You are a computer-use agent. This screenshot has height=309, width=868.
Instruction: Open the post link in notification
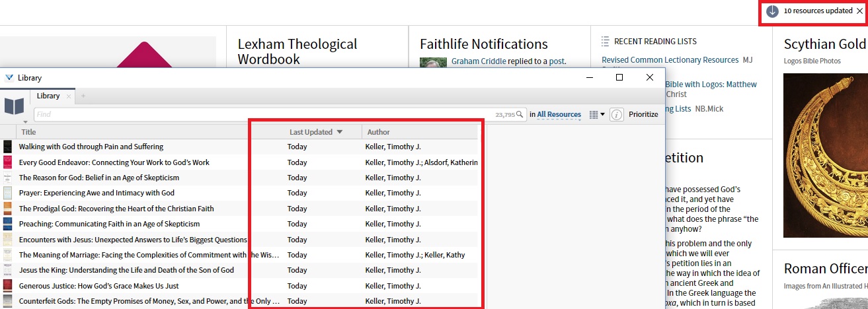pos(557,61)
